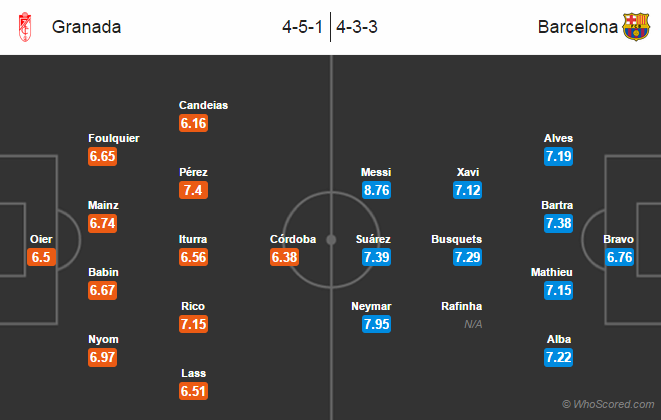Select the Córdoba player label
The image size is (661, 420).
point(292,239)
